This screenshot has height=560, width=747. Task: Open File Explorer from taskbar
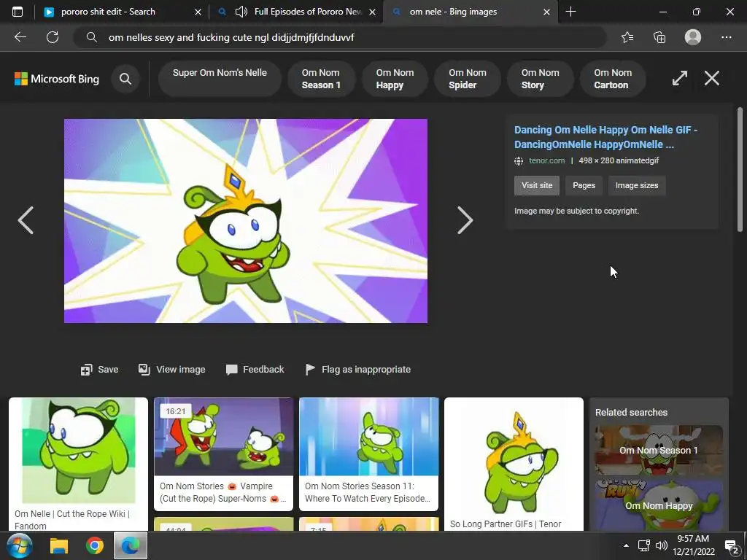tap(59, 545)
